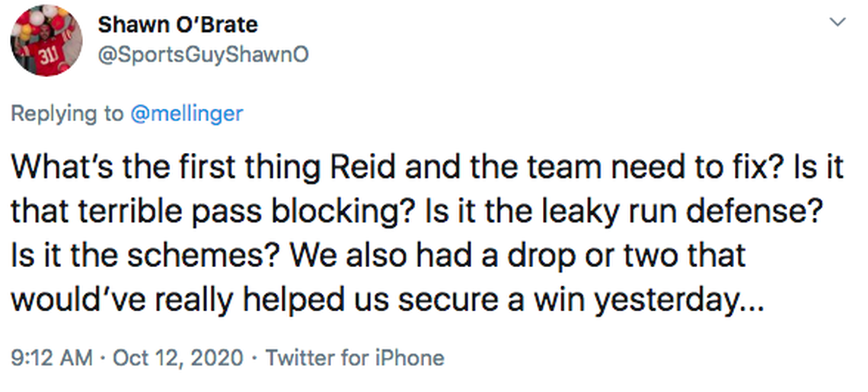Click the "Replying to" label
This screenshot has height=392, width=868.
(67, 113)
